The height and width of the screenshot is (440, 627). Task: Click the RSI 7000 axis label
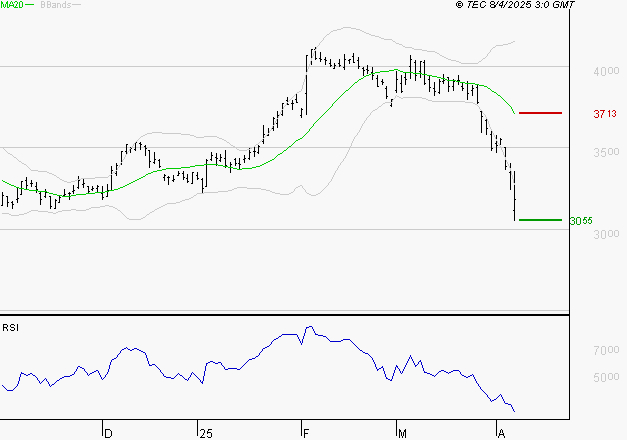click(x=606, y=350)
